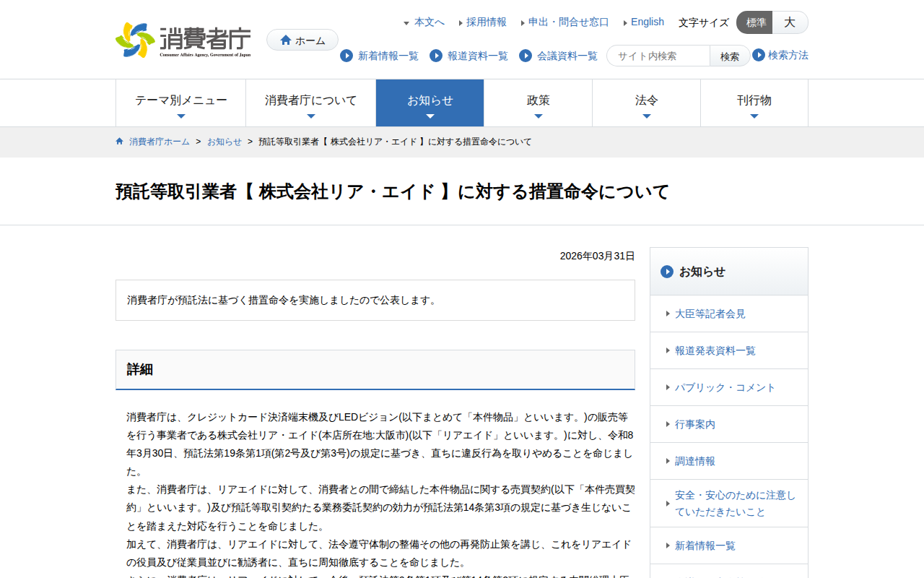Image resolution: width=924 pixels, height=578 pixels.
Task: Click the arrow icon beside 検索方法
Action: (x=759, y=55)
